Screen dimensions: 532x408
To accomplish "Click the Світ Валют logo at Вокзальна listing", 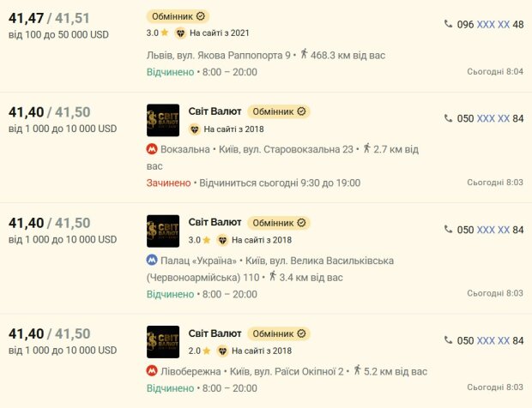I will pyautogui.click(x=163, y=120).
